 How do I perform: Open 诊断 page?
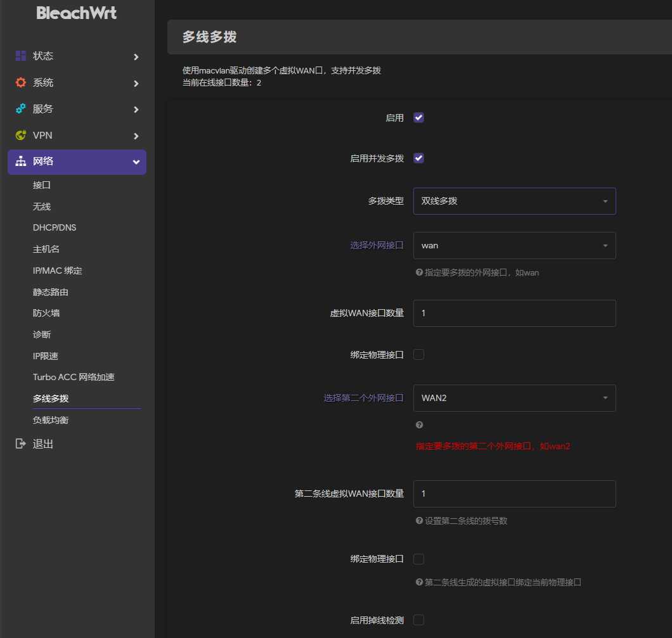(42, 335)
